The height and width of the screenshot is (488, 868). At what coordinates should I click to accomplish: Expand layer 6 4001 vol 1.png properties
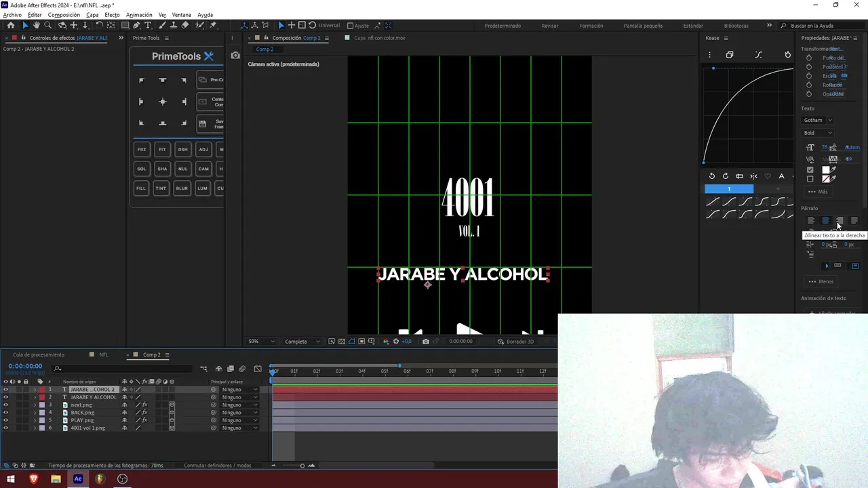pos(35,428)
